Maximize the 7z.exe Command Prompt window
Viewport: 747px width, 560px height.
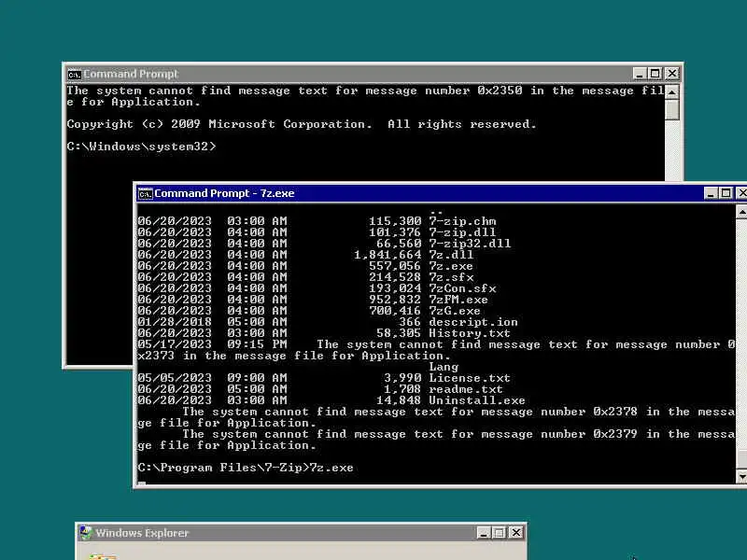tap(726, 193)
